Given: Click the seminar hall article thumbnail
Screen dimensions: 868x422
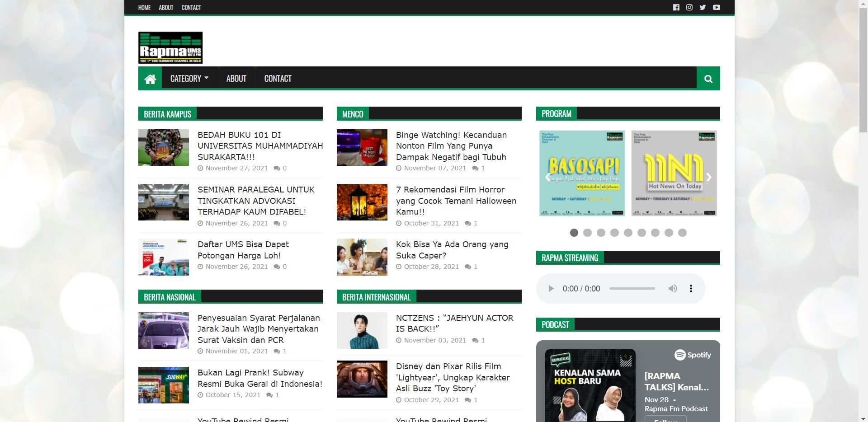Looking at the screenshot, I should tap(164, 202).
